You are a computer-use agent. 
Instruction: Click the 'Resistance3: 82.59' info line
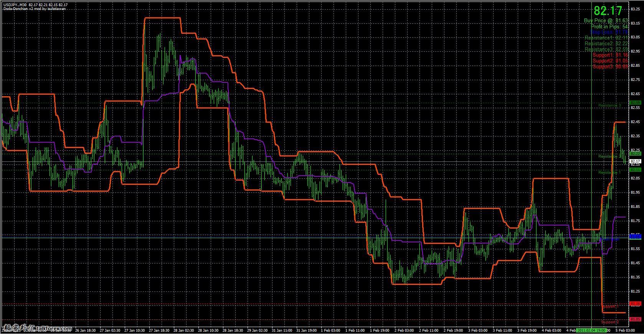point(606,49)
